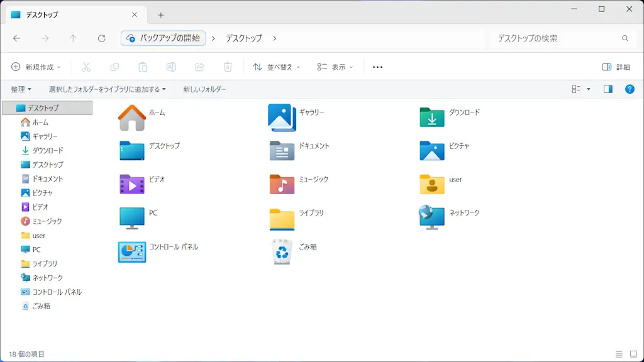This screenshot has width=644, height=362.
Task: Click the Delete trash icon in toolbar
Action: (x=228, y=67)
